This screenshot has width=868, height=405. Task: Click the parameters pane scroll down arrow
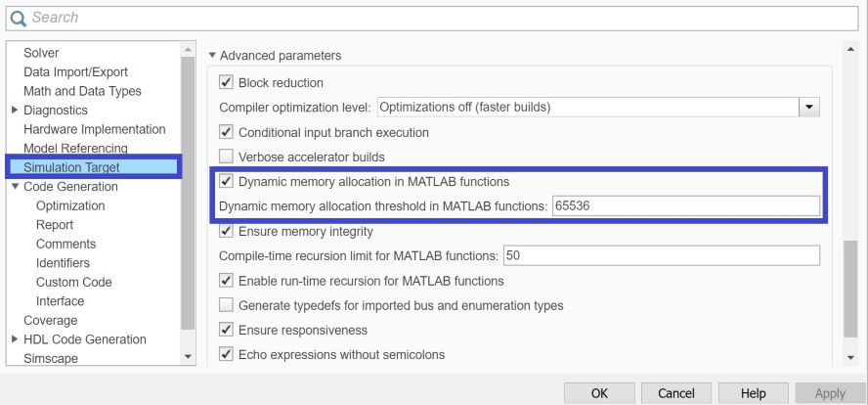tap(849, 358)
